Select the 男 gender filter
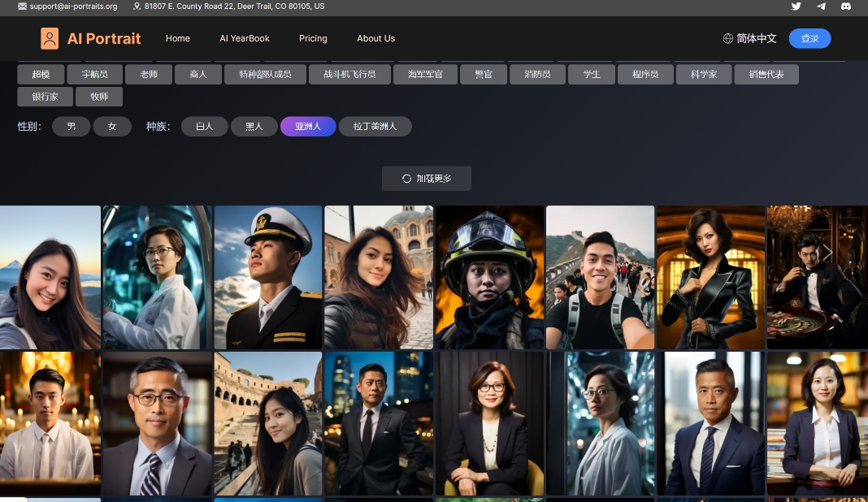The height and width of the screenshot is (502, 868). [71, 126]
